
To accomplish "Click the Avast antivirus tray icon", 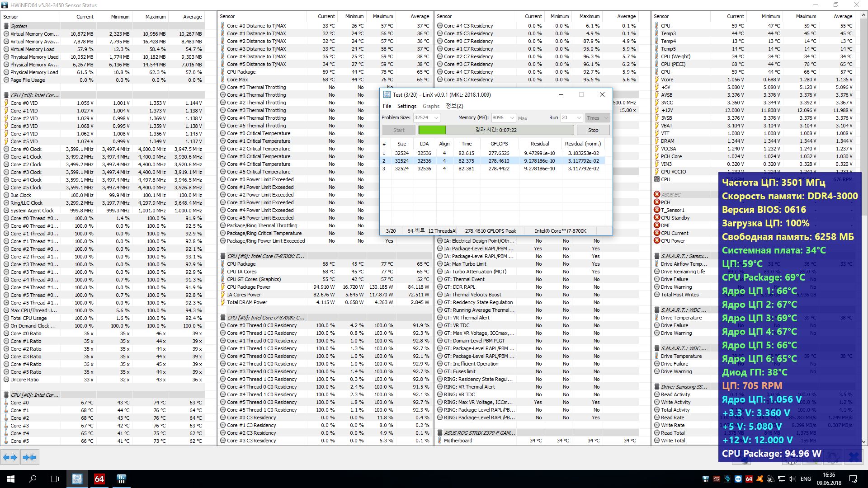I will tap(760, 479).
